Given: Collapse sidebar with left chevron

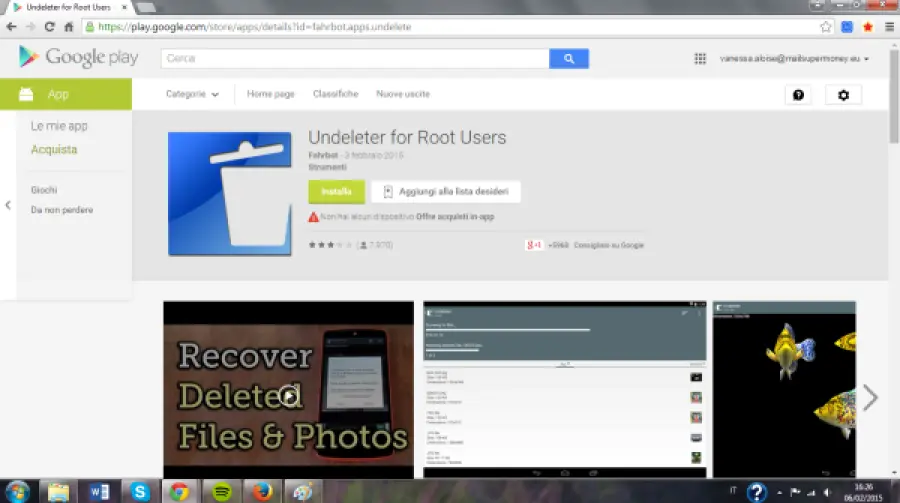Looking at the screenshot, I should [8, 205].
